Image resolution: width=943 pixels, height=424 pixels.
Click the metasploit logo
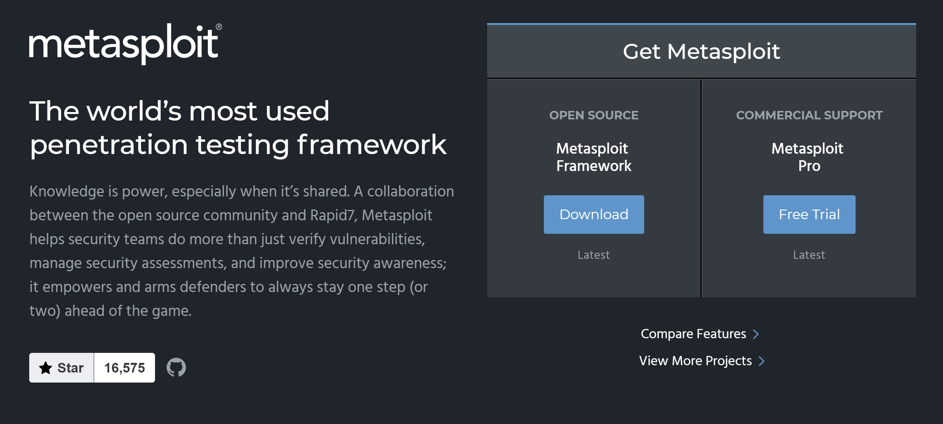tap(125, 44)
